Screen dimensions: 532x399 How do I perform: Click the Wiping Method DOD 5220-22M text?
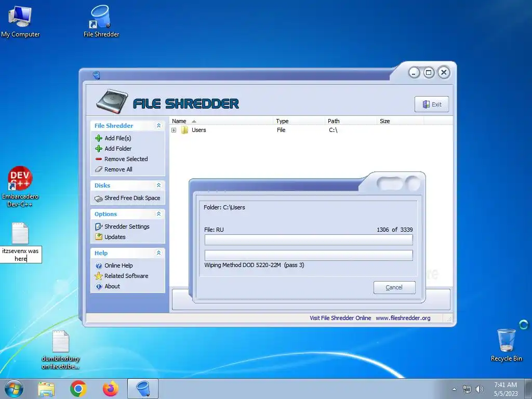point(254,265)
